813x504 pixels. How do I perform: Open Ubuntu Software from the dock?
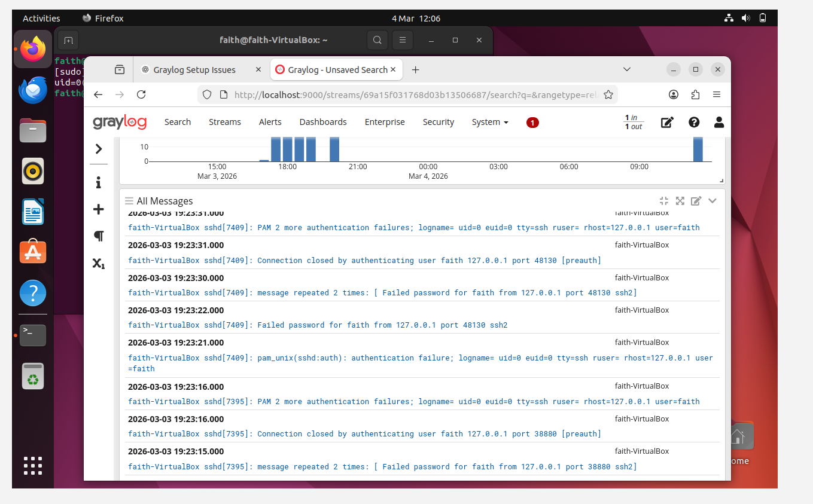[x=33, y=252]
